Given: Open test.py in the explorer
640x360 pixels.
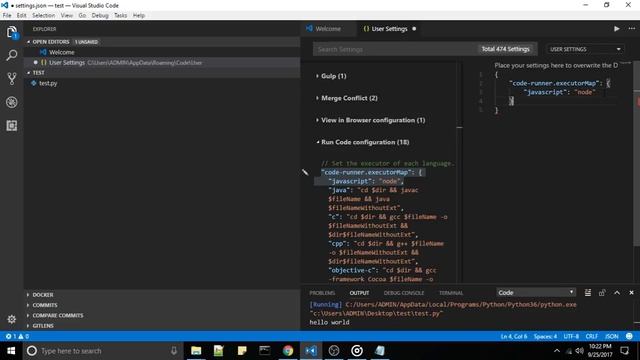Looking at the screenshot, I should tap(48, 83).
